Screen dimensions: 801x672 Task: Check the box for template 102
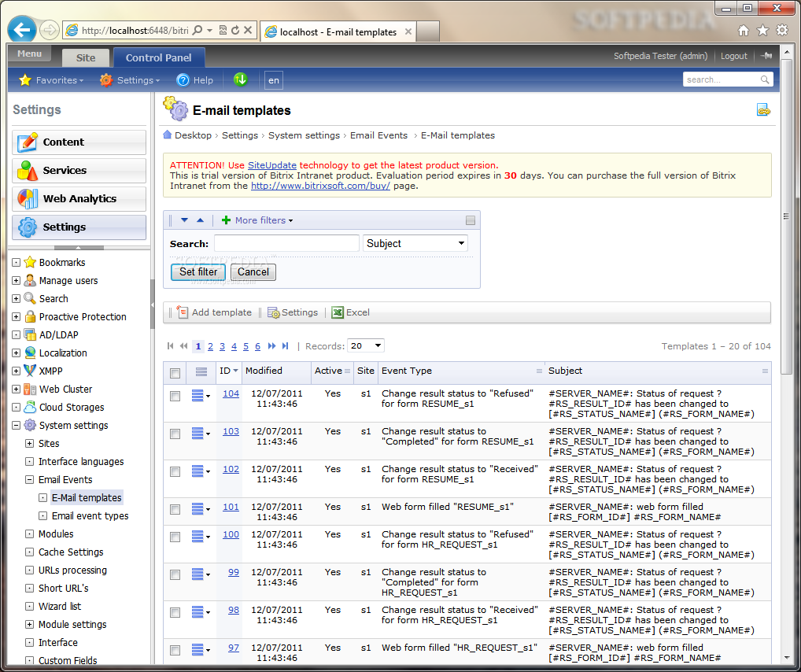[175, 471]
